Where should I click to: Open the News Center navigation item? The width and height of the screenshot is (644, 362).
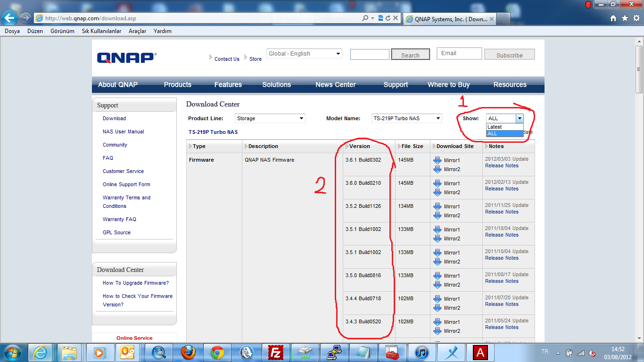tap(336, 85)
